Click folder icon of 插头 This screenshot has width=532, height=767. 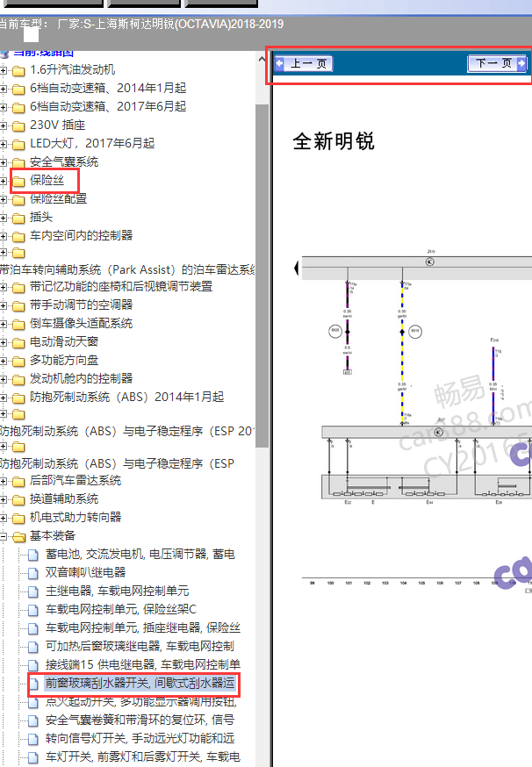tap(18, 219)
